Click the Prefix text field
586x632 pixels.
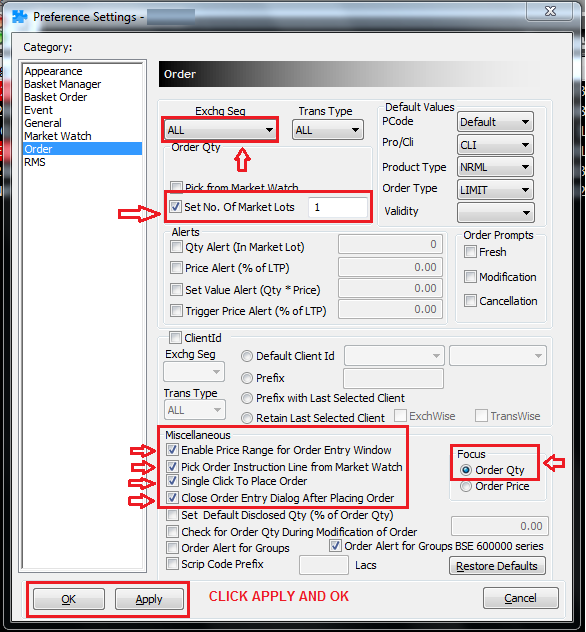393,378
